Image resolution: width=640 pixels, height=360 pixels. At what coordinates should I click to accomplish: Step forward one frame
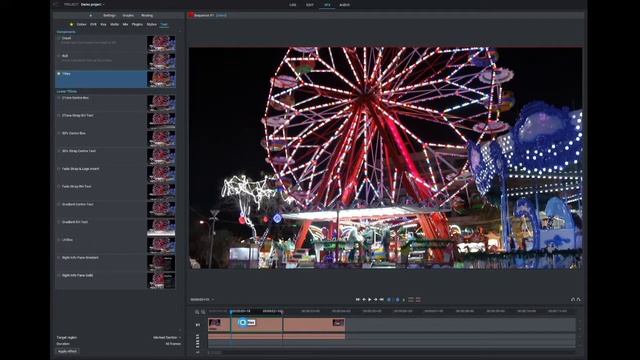pos(376,300)
